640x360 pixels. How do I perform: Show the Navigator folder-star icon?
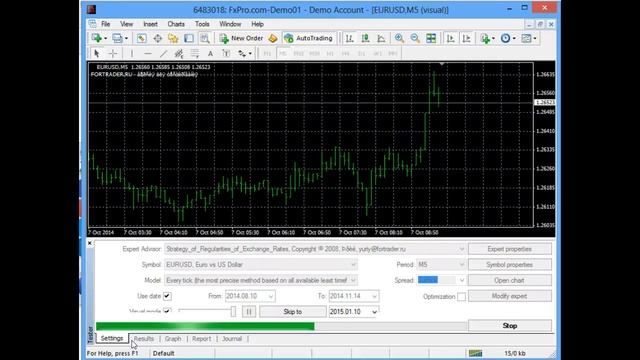point(173,38)
